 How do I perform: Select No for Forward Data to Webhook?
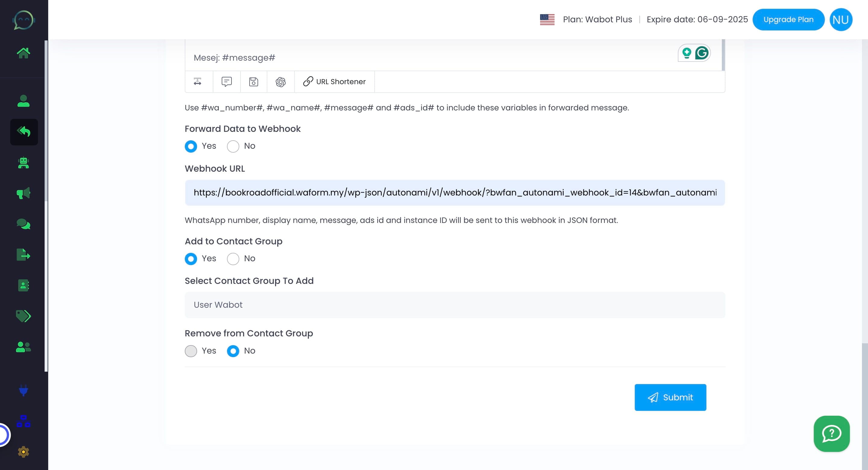pos(233,146)
